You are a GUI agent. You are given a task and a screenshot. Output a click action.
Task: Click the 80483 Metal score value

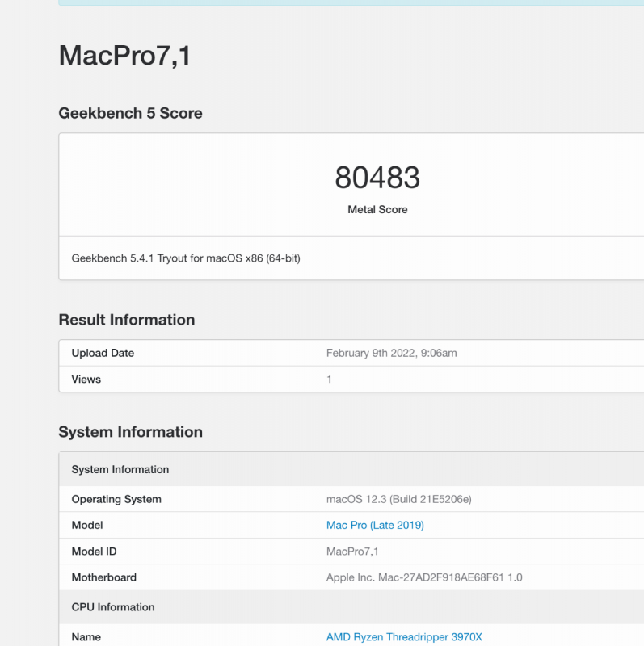pos(377,178)
